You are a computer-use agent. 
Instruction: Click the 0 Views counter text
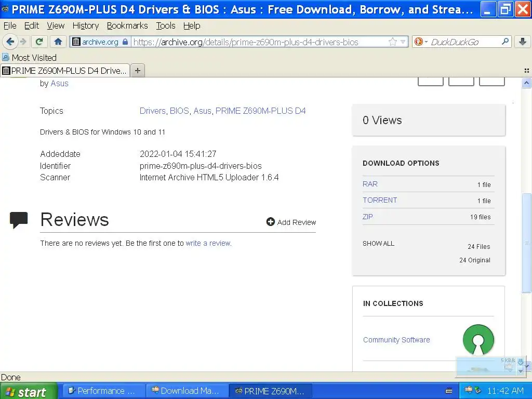coord(382,120)
